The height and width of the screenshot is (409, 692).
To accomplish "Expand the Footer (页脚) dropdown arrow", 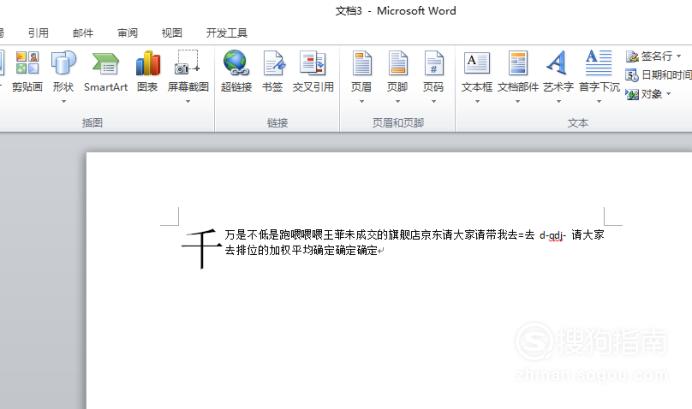I will click(x=397, y=101).
